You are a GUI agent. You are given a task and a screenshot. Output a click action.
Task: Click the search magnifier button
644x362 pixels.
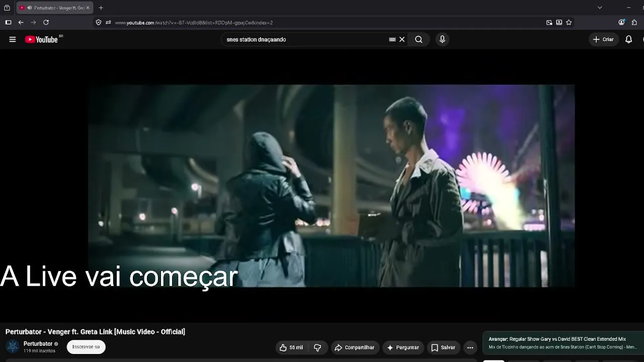(x=419, y=39)
